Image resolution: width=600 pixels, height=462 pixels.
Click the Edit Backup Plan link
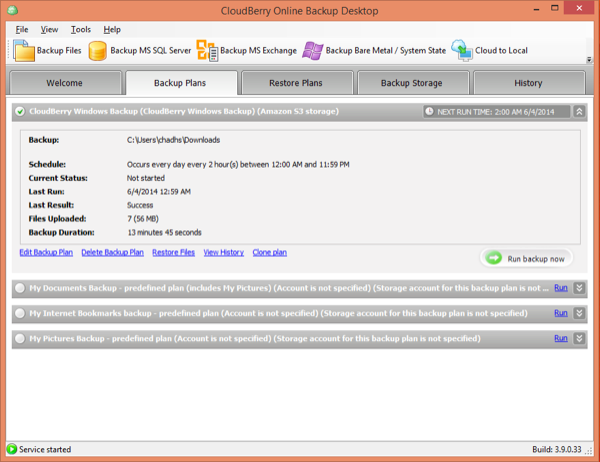click(x=46, y=252)
